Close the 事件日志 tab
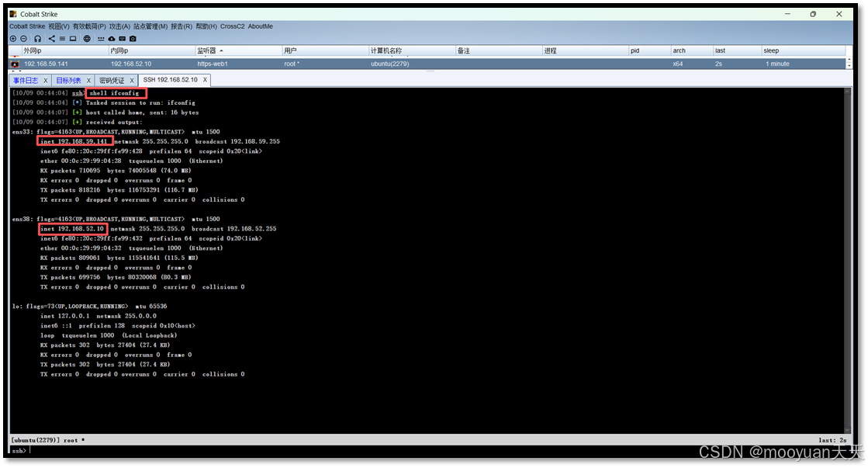Viewport: 868px width, 468px height. point(46,81)
